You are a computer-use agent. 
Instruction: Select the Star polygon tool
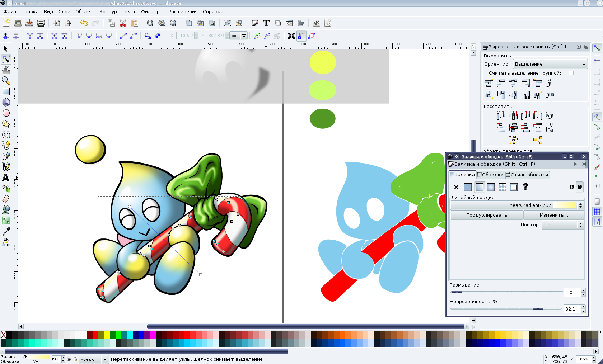point(6,124)
